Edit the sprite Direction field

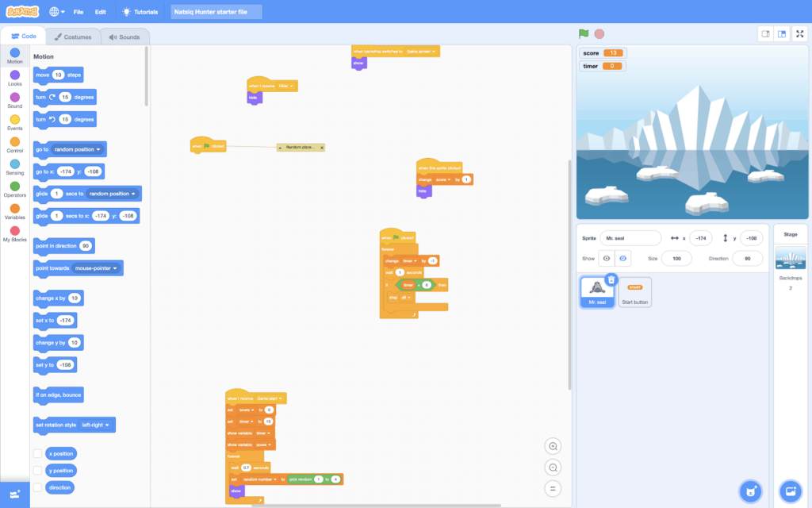click(747, 258)
